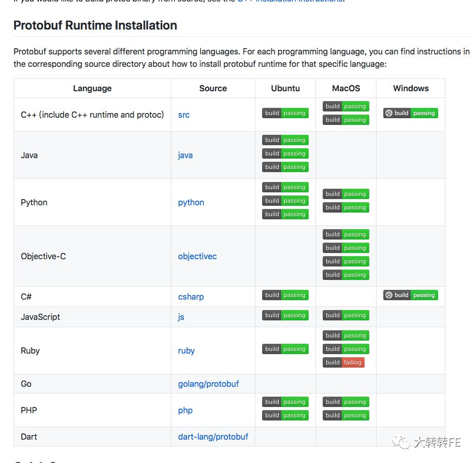Click the JavaScript Ubuntu build passing badge

(285, 315)
